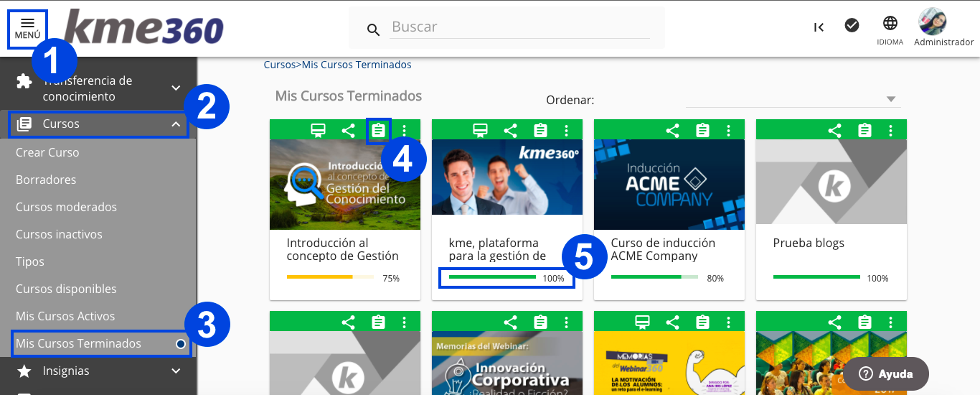This screenshot has height=395, width=980.
Task: Open Prueba blogs course thumbnail
Action: click(831, 182)
